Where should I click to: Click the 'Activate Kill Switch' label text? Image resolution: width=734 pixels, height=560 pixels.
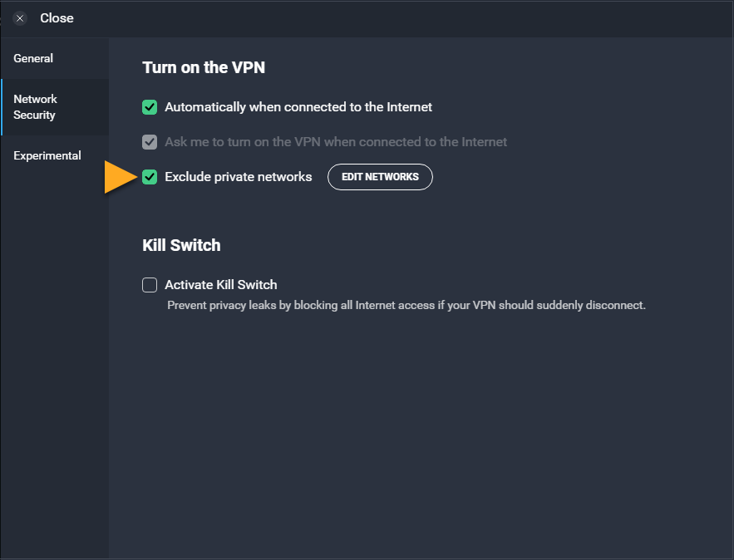click(x=221, y=285)
